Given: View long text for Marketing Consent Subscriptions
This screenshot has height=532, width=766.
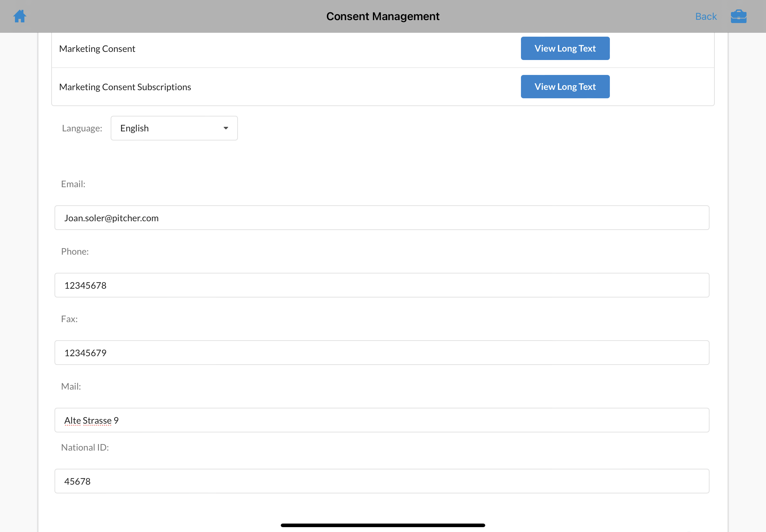Looking at the screenshot, I should click(x=565, y=87).
